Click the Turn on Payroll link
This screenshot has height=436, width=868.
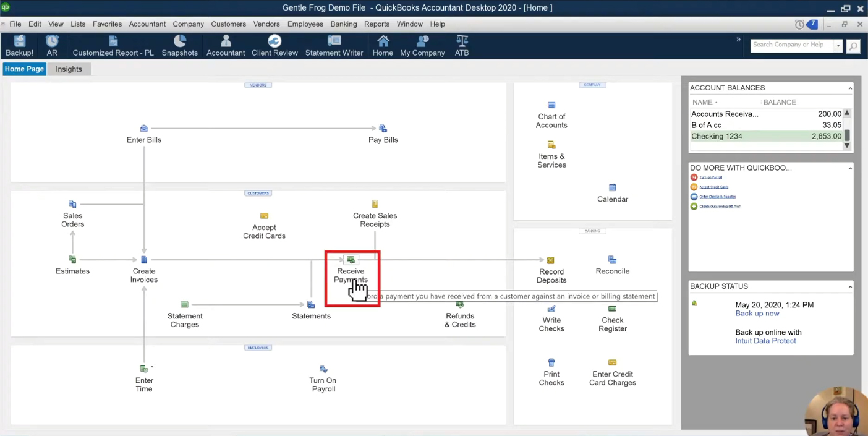[x=710, y=177]
